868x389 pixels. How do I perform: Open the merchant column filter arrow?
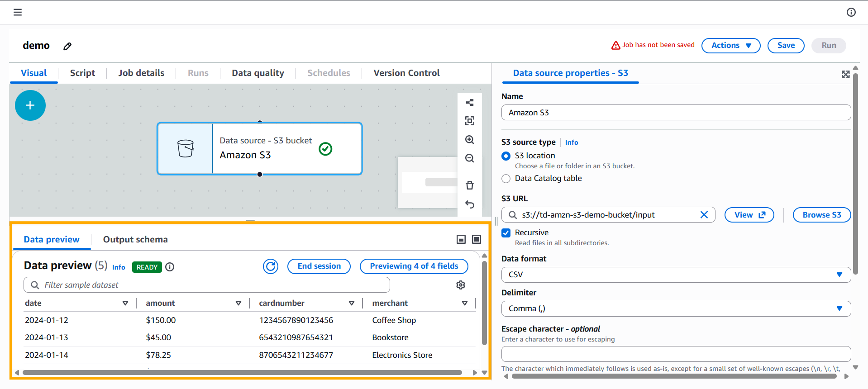(465, 303)
